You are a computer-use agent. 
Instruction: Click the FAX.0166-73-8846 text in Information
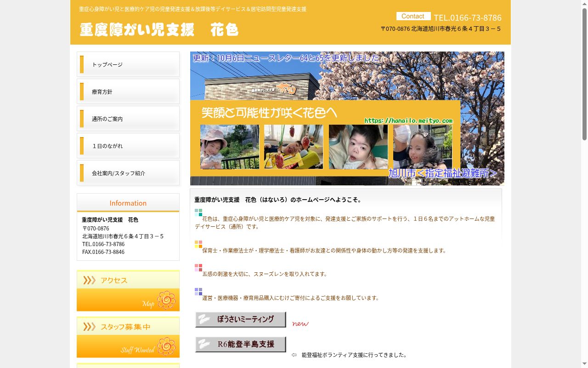coord(103,252)
